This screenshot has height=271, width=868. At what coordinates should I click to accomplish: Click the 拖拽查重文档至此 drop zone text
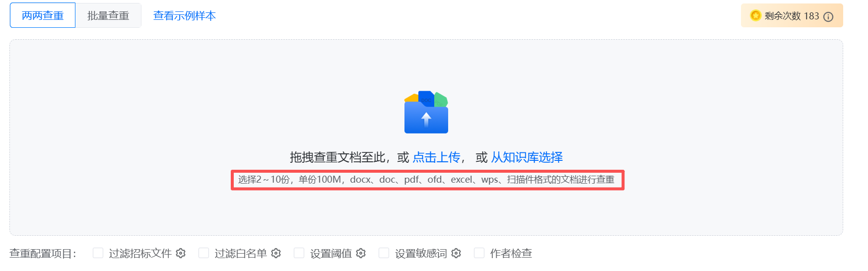[338, 157]
